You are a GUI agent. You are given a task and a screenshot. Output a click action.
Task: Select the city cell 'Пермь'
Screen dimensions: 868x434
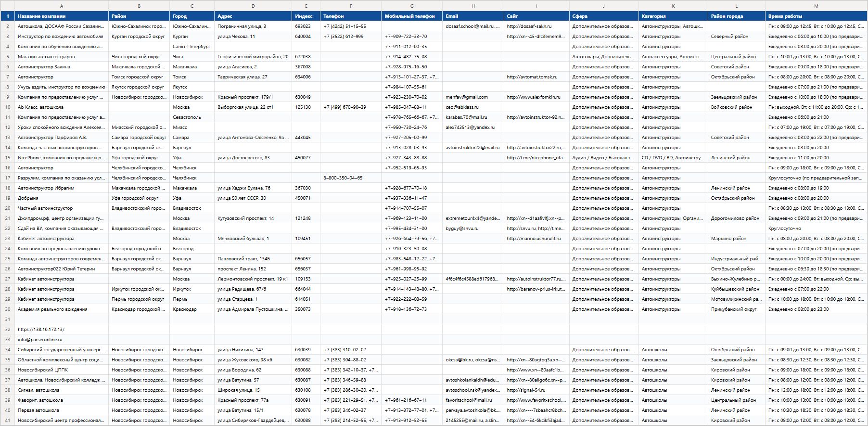[192, 299]
